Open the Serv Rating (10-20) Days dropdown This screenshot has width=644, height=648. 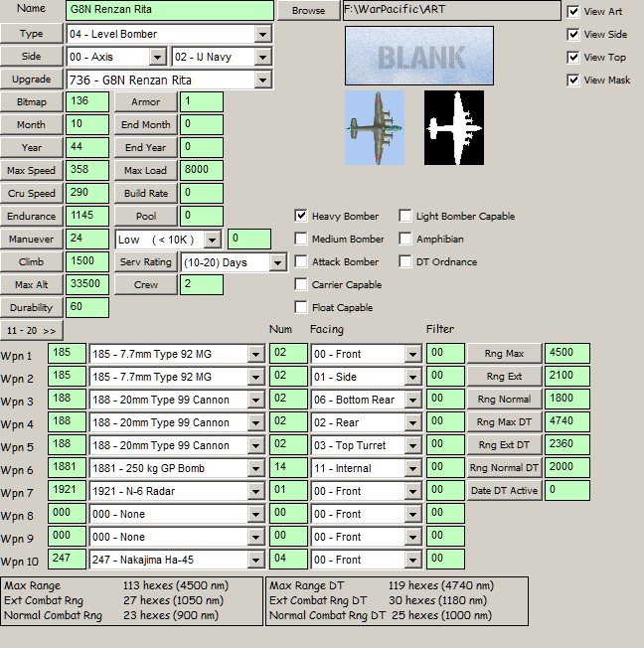point(277,262)
